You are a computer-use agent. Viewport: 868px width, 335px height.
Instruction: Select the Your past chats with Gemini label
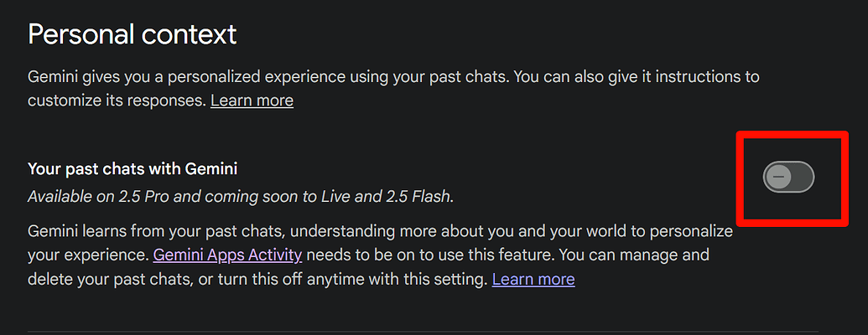point(133,168)
